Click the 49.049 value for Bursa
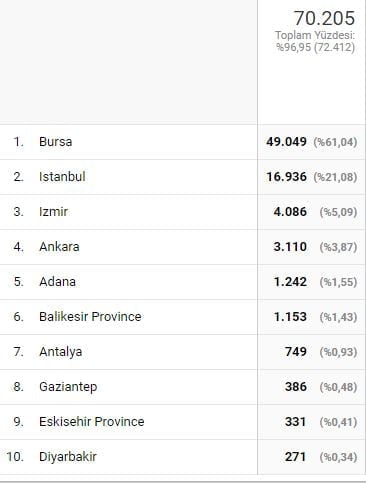 [286, 142]
